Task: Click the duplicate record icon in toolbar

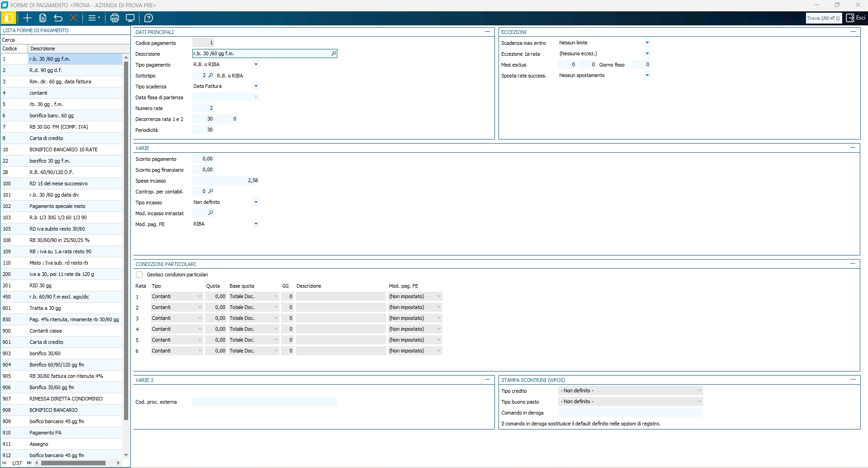Action: (x=43, y=18)
